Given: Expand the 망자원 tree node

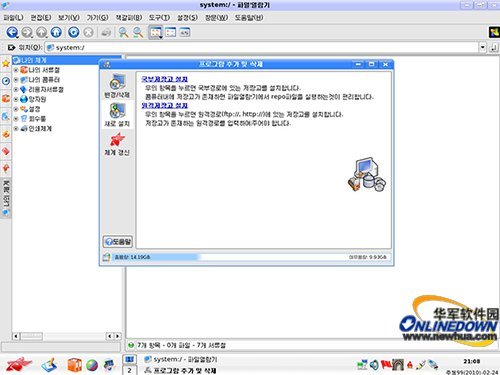Looking at the screenshot, I should (x=16, y=99).
